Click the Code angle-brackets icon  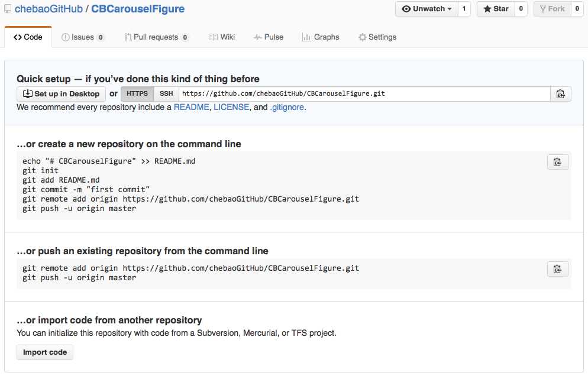pyautogui.click(x=18, y=37)
